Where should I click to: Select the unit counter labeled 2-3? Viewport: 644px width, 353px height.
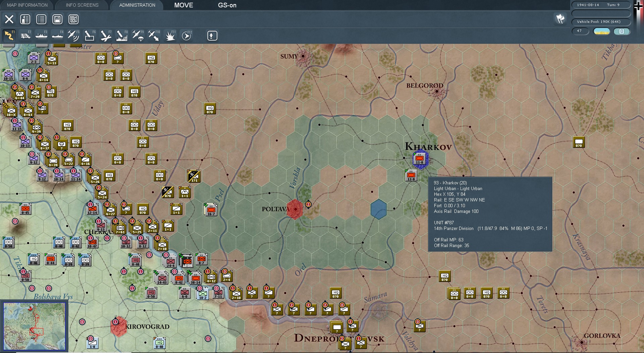coord(34,58)
